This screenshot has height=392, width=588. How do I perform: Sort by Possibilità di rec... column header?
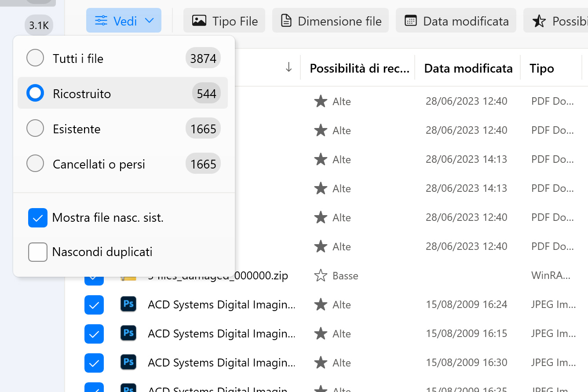point(359,68)
